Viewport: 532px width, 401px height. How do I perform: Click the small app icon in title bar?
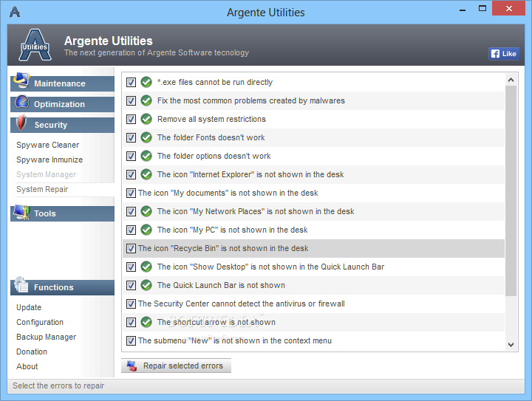(15, 13)
